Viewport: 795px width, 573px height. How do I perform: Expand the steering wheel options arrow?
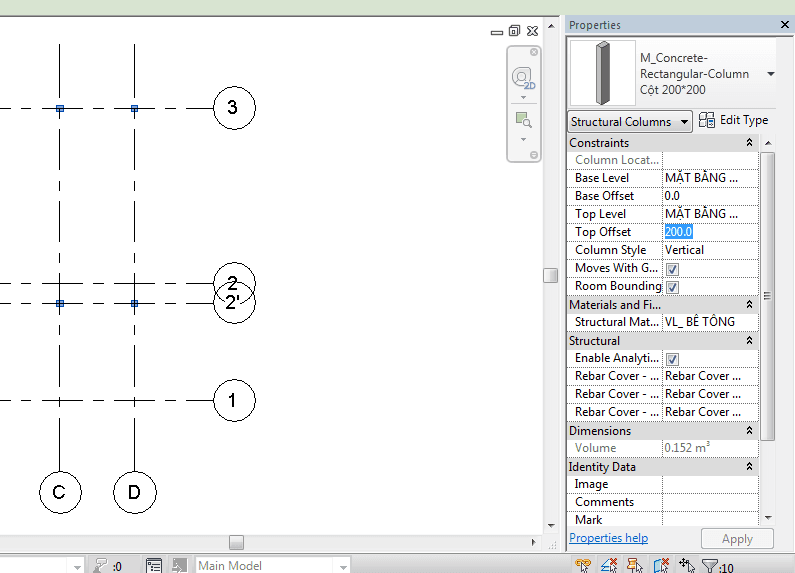523,97
